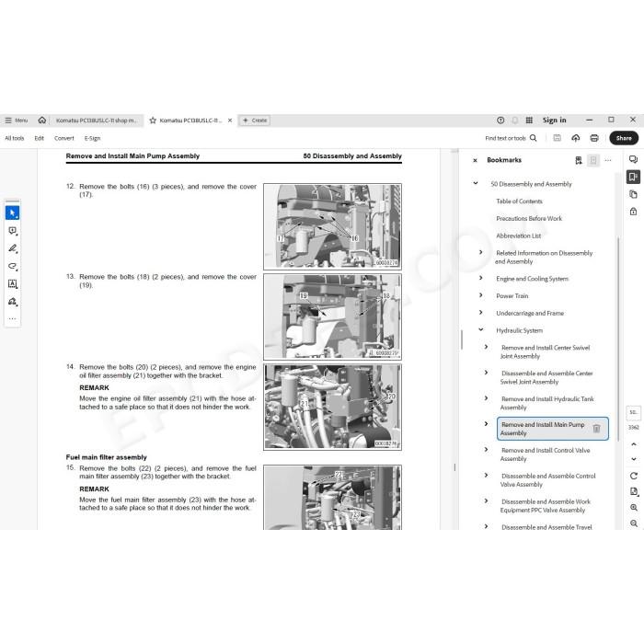Open the page thumbnails copy icon
Screen dimensions: 644x644
pyautogui.click(x=633, y=194)
